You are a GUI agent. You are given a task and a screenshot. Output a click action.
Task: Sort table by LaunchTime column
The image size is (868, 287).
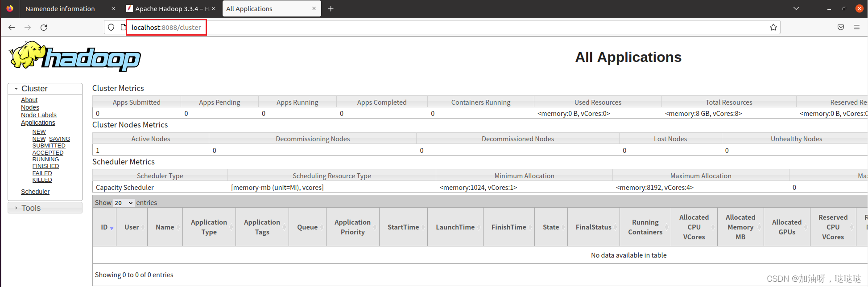[x=455, y=227]
